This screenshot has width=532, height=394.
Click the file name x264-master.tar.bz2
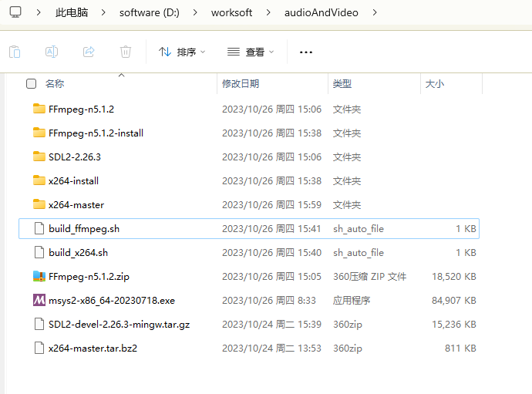[x=93, y=349]
